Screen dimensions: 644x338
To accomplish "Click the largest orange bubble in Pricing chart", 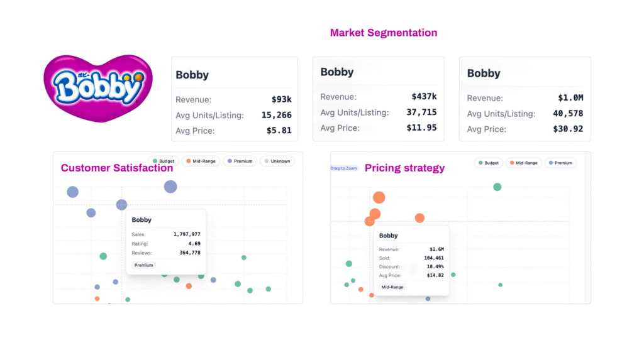I will pos(379,198).
